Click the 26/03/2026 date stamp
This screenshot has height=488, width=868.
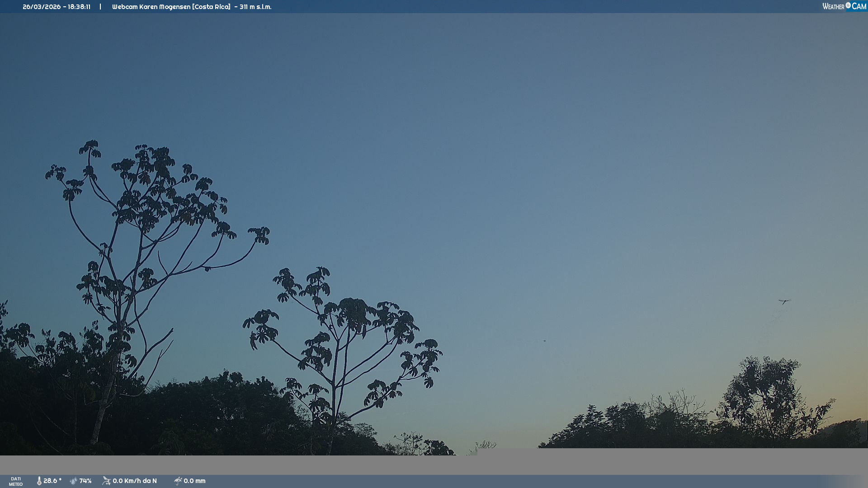coord(42,7)
